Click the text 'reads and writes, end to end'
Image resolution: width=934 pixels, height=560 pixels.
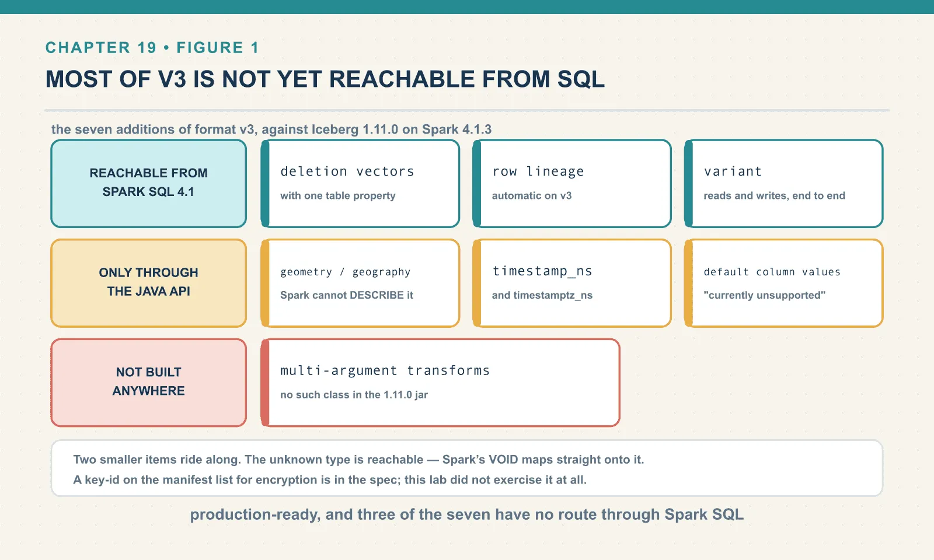click(x=774, y=196)
